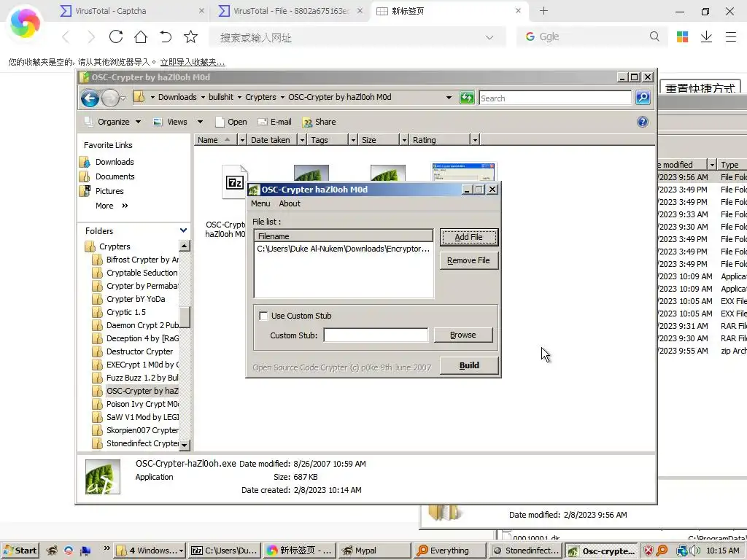The image size is (747, 560).
Task: Select Bifrost Crypter folder in tree
Action: pos(136,260)
